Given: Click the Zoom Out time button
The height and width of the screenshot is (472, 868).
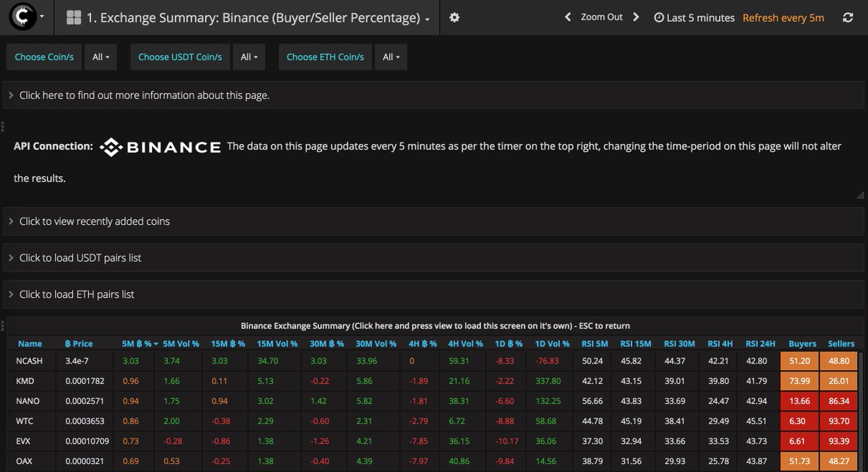Looking at the screenshot, I should [x=602, y=17].
